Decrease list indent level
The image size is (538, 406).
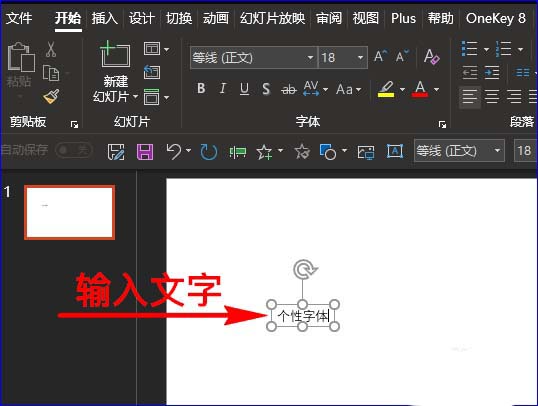pyautogui.click(x=469, y=72)
